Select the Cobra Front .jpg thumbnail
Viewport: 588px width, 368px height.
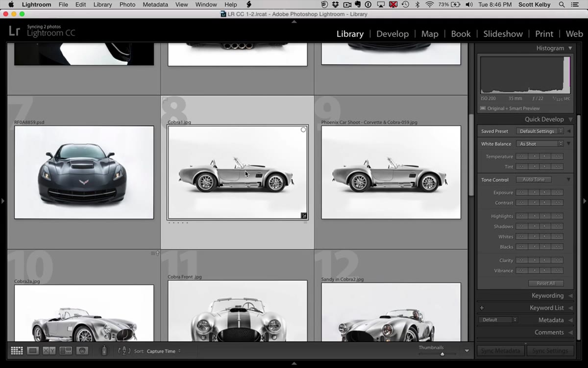(x=238, y=311)
